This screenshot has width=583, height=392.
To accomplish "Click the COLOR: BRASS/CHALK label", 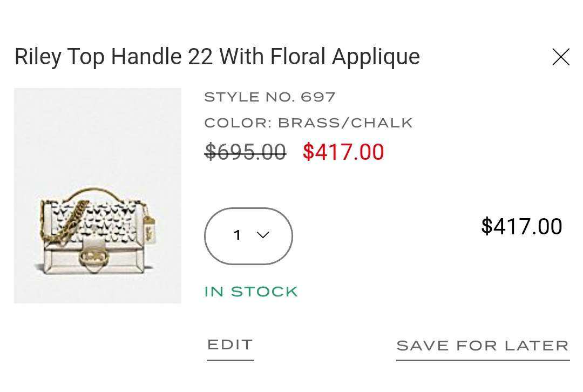I will 309,123.
